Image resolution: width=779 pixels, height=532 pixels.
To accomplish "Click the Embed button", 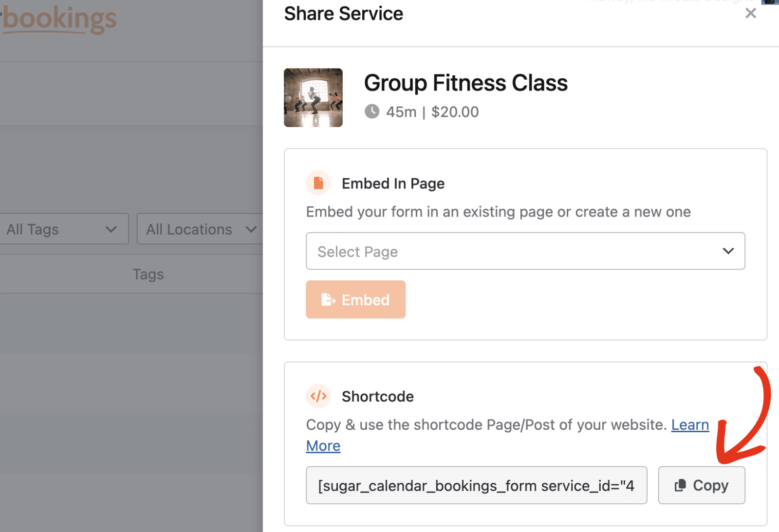I will 355,299.
